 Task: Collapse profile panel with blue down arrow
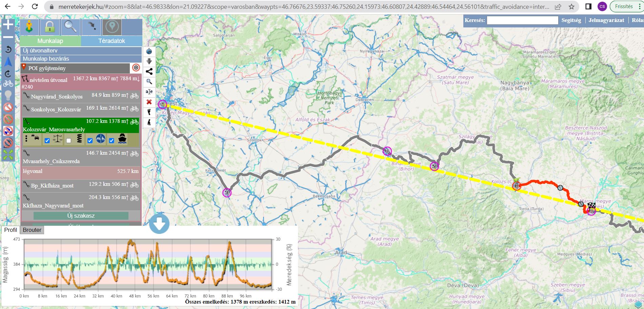point(159,223)
